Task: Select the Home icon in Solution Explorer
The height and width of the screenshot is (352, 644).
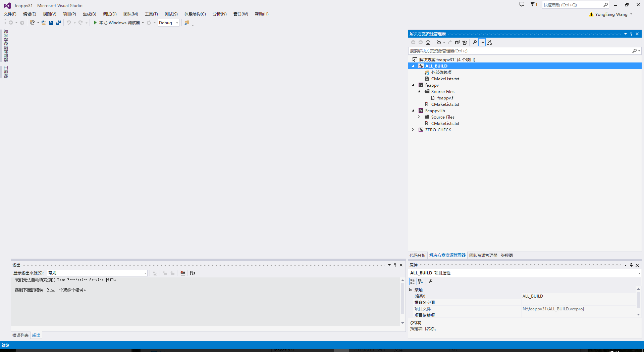Action: tap(428, 42)
